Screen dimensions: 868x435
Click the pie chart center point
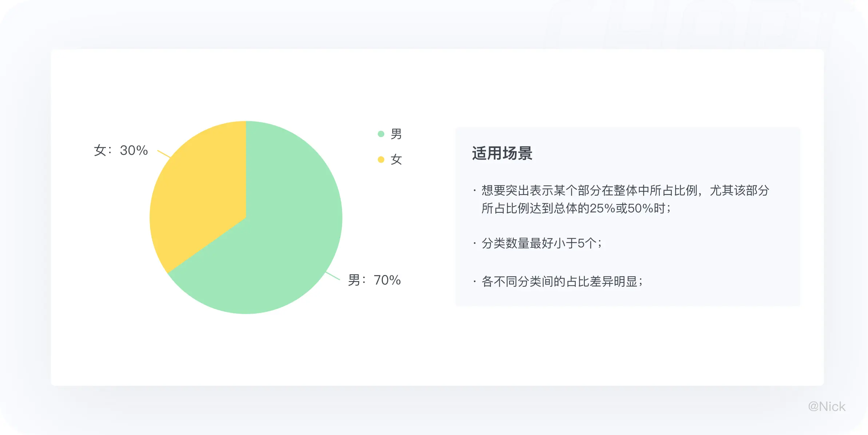[246, 217]
